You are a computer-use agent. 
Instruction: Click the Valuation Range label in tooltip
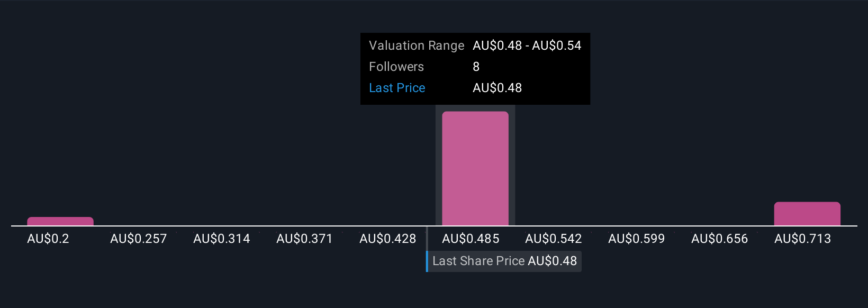417,46
